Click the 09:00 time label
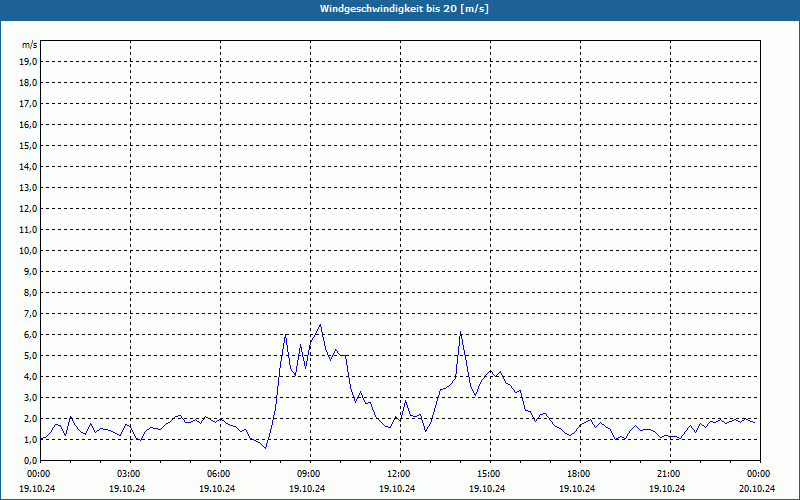 (307, 474)
